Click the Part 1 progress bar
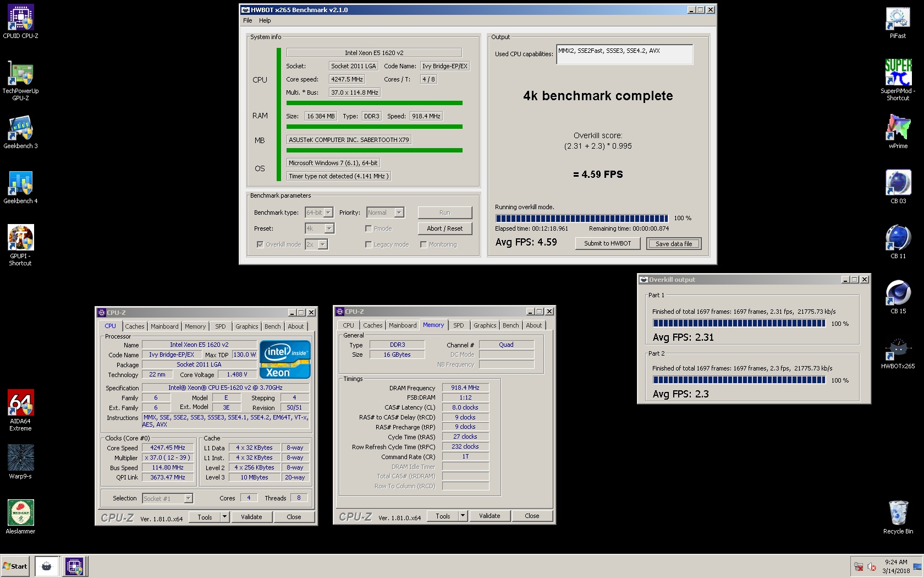 [739, 324]
